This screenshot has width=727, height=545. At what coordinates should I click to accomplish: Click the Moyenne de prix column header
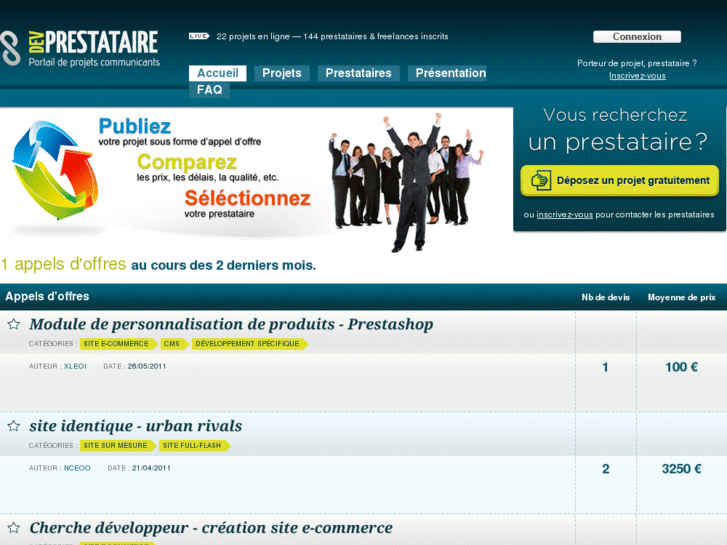pos(682,297)
